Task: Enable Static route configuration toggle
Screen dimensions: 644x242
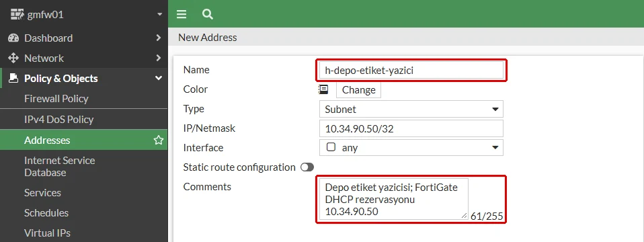Action: [307, 167]
